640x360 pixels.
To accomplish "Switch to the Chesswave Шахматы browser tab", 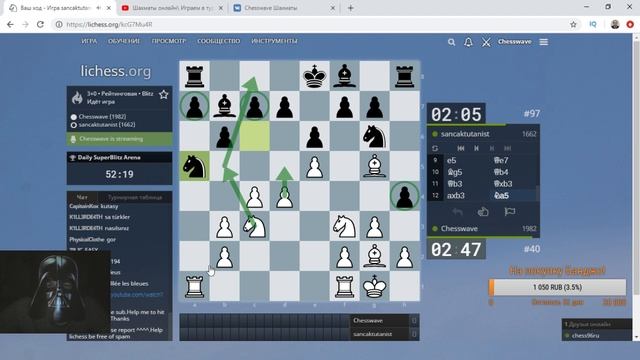I will point(284,8).
